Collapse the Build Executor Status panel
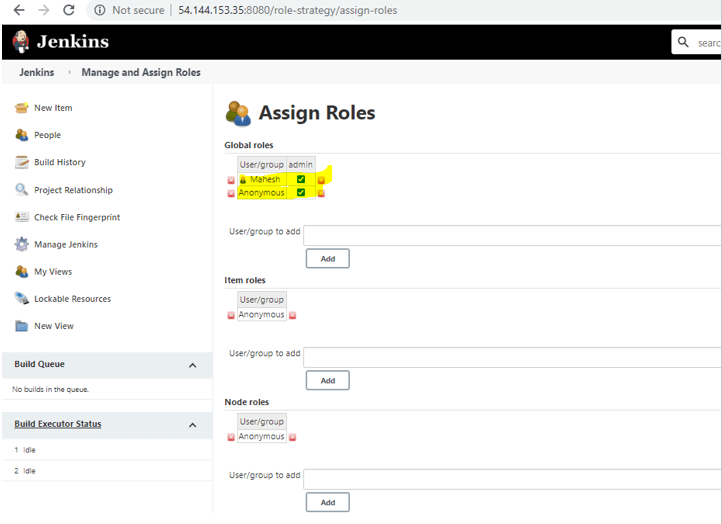Screen dimensions: 722x524 pos(192,425)
